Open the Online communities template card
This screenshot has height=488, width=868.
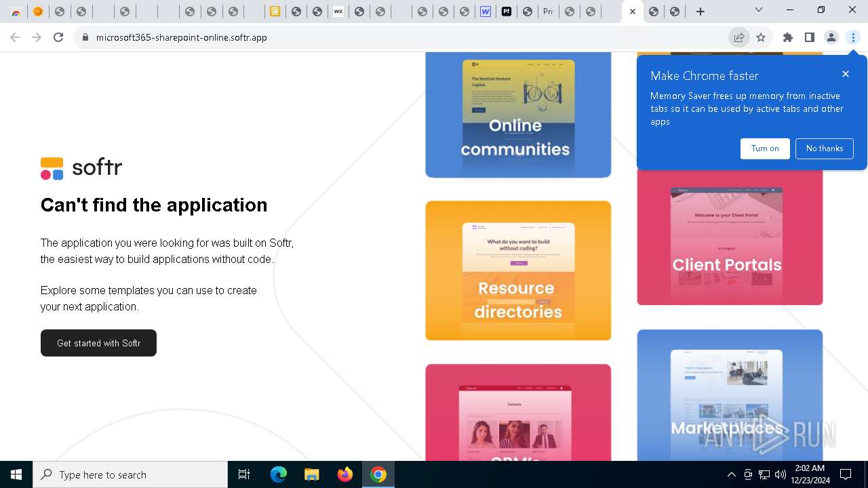point(518,115)
